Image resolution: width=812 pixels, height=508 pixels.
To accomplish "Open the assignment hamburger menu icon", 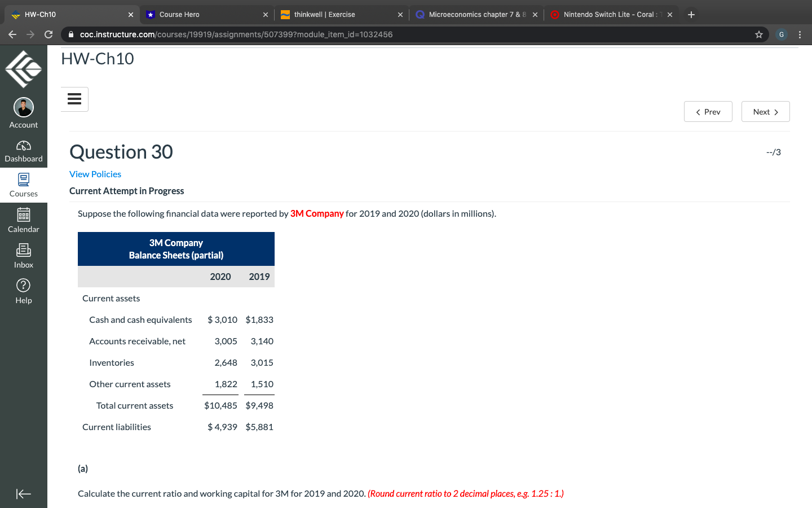I will pos(74,99).
